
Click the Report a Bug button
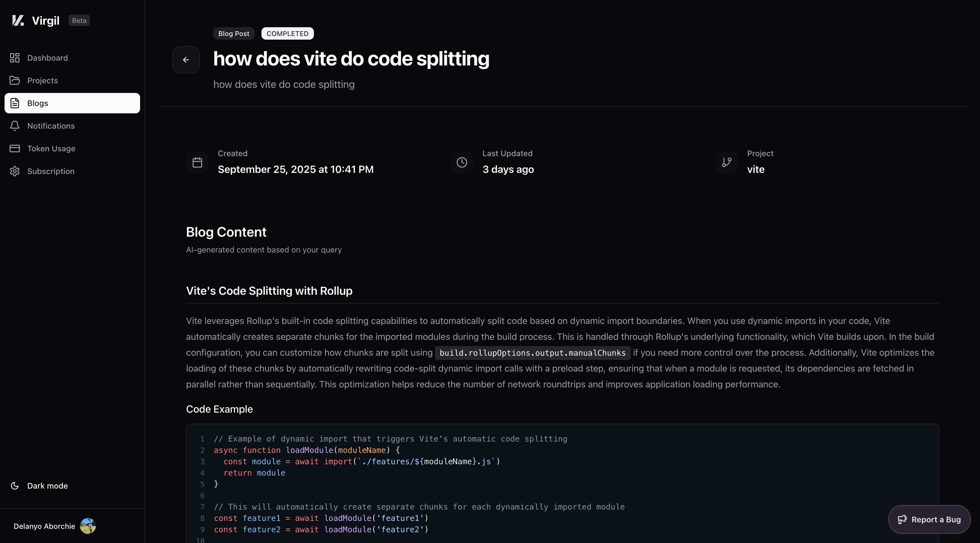pyautogui.click(x=929, y=519)
